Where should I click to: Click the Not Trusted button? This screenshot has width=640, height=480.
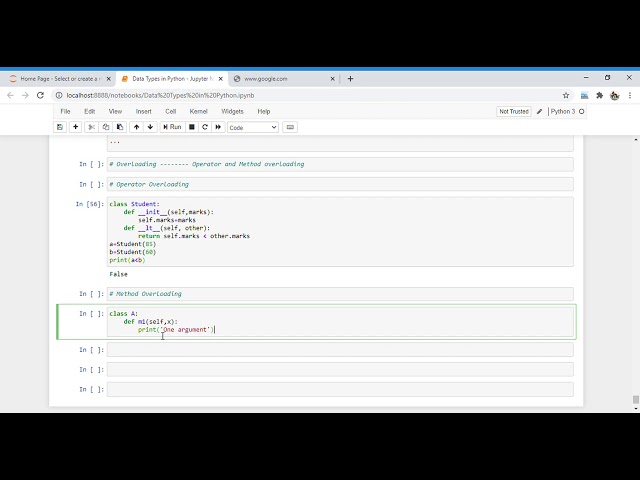click(514, 111)
